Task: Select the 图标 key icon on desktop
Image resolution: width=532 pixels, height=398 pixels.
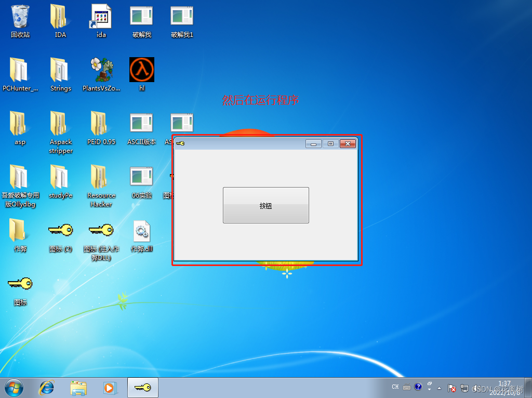Action: pos(20,291)
